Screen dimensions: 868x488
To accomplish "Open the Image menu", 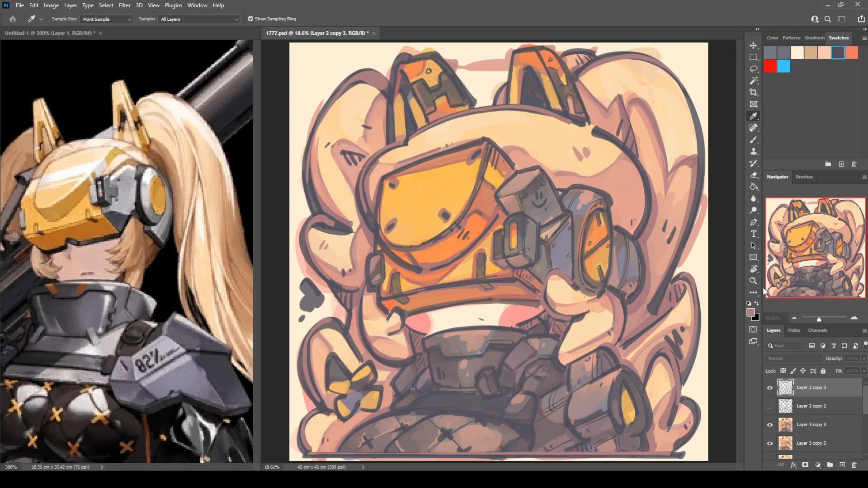I will 51,5.
